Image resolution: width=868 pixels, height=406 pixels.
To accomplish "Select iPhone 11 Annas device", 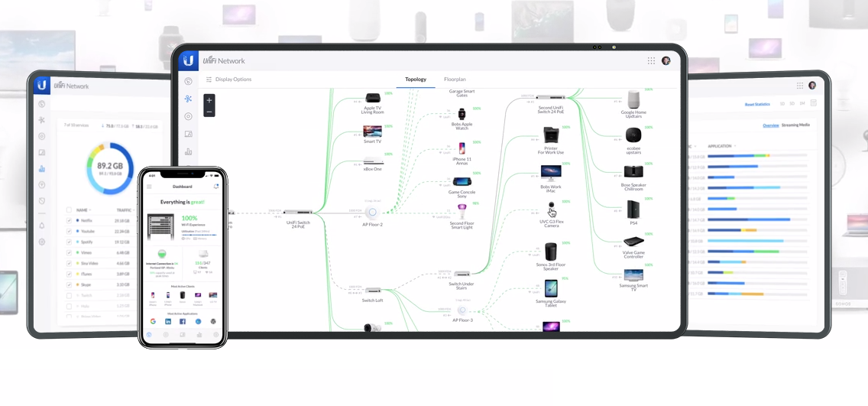I will pos(462,154).
